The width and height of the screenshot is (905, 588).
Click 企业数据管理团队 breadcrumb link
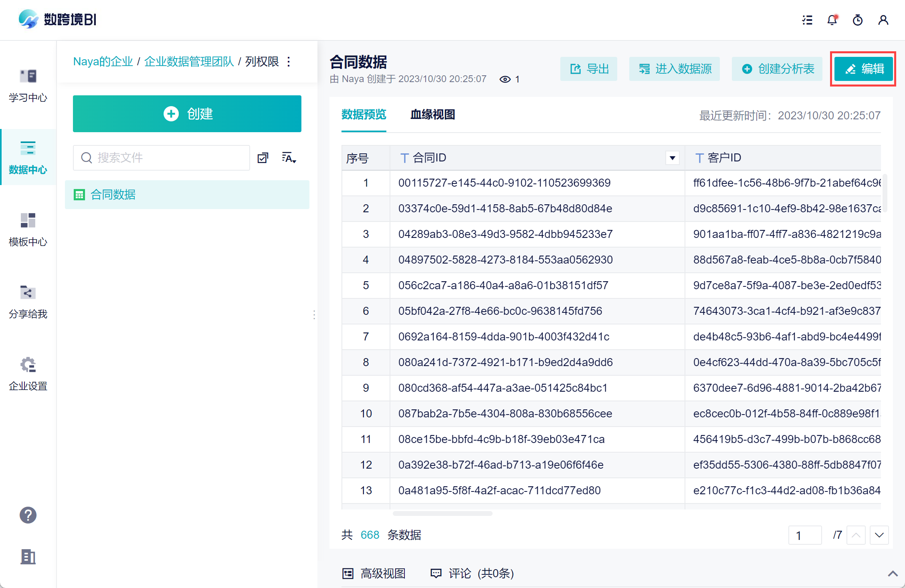pyautogui.click(x=189, y=62)
